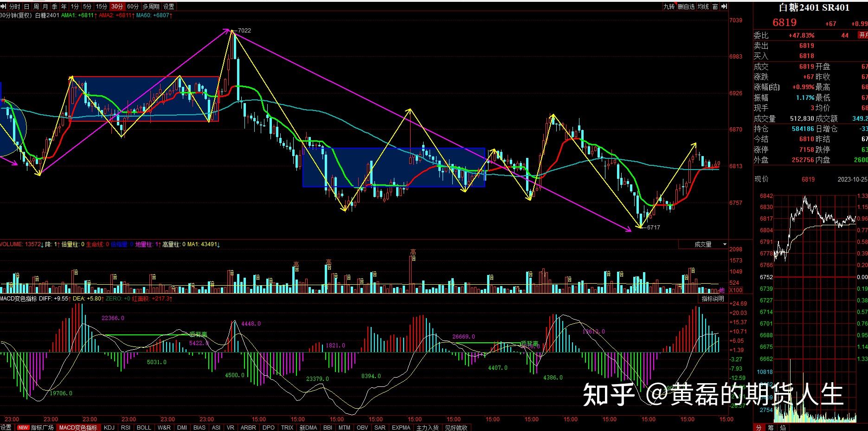Click the 22366.0 MACD area label

[x=113, y=318]
